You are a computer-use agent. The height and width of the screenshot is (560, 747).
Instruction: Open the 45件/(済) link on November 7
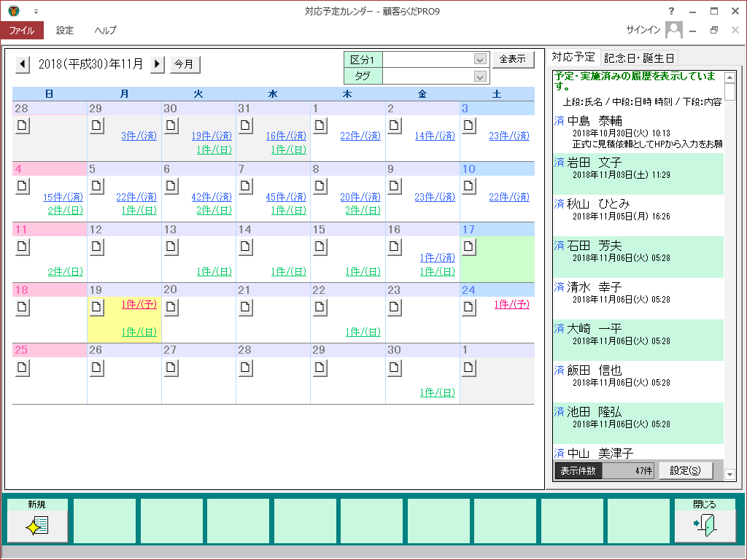pyautogui.click(x=285, y=197)
